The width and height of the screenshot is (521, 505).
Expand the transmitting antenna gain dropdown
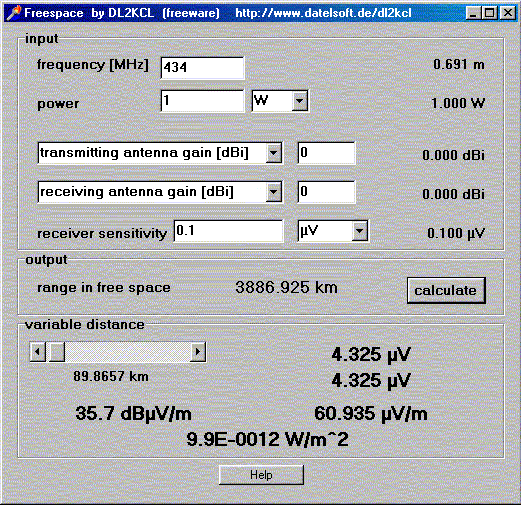[x=274, y=153]
